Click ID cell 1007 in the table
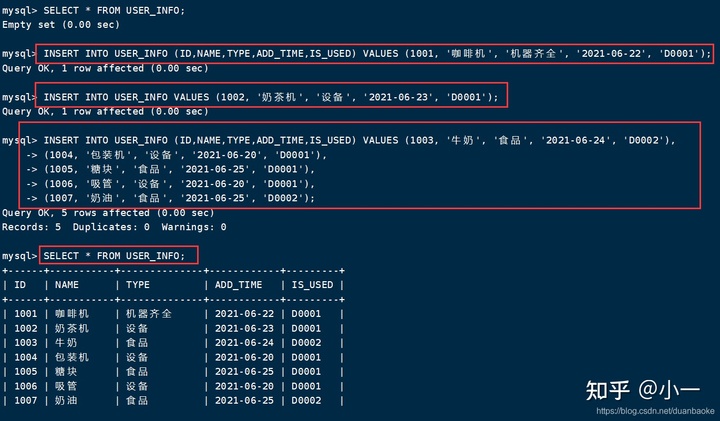The image size is (720, 421). click(x=26, y=400)
